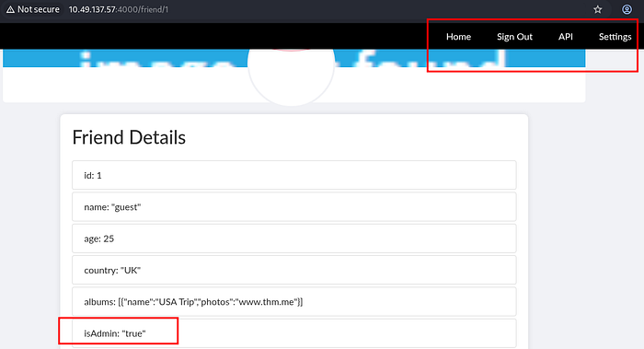Select the albums USA Trip row

[294, 302]
